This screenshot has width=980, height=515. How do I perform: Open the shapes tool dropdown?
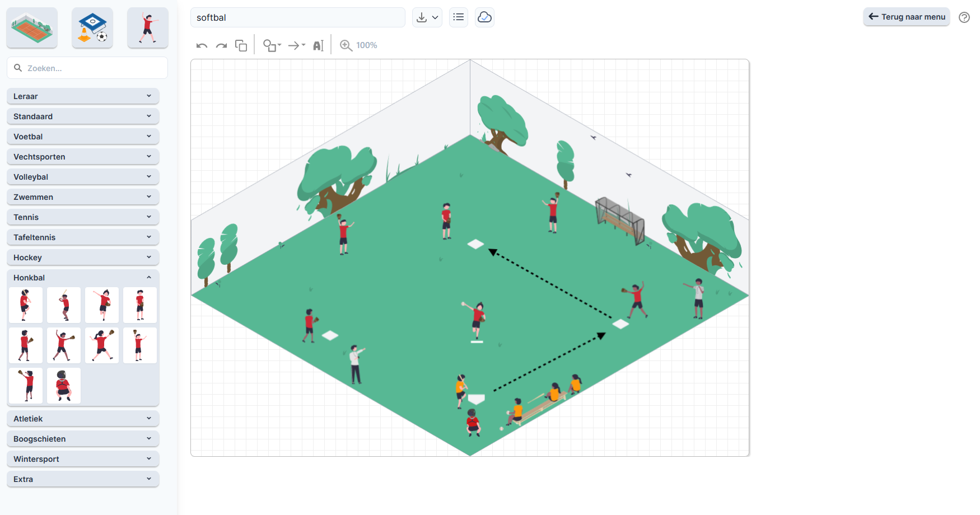click(272, 45)
